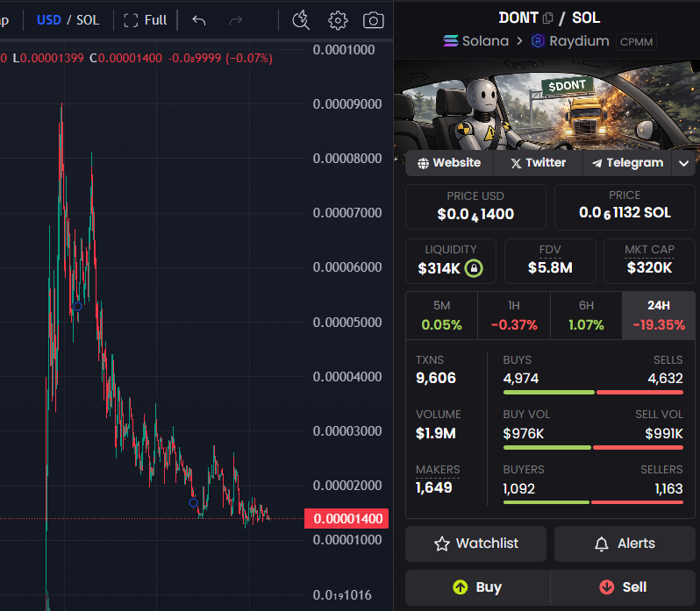Screen dimensions: 700x611
Task: Open the $DONT banner image
Action: click(546, 105)
